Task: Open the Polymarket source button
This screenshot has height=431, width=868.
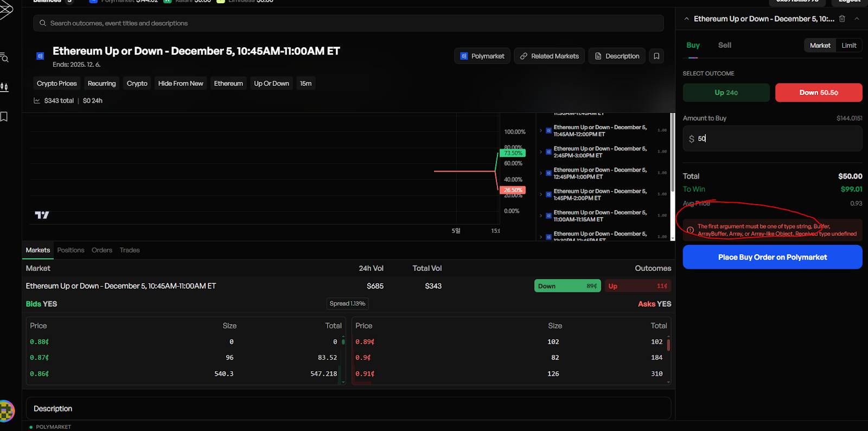Action: tap(482, 56)
